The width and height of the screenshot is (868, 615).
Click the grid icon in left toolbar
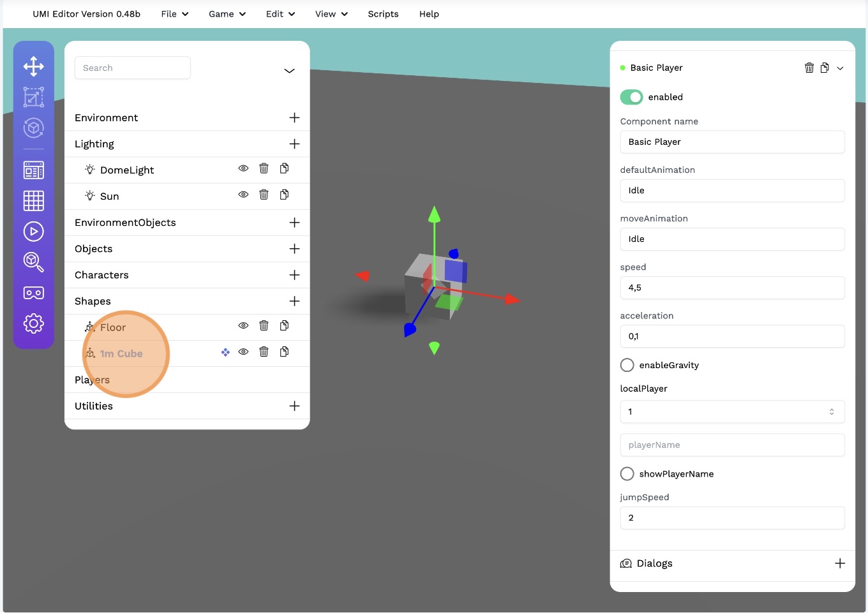34,201
